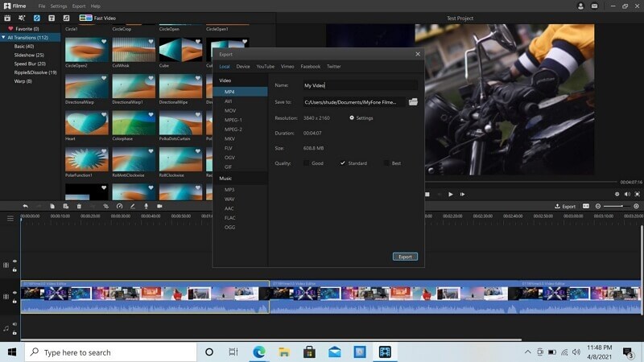This screenshot has height=362, width=644.
Task: Select the crop tool in timeline toolbar
Action: [x=105, y=206]
